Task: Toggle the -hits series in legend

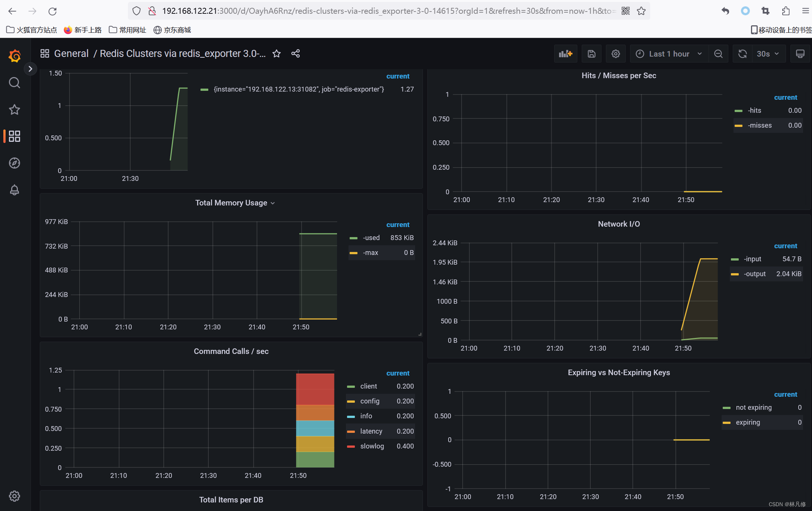Action: pos(754,111)
